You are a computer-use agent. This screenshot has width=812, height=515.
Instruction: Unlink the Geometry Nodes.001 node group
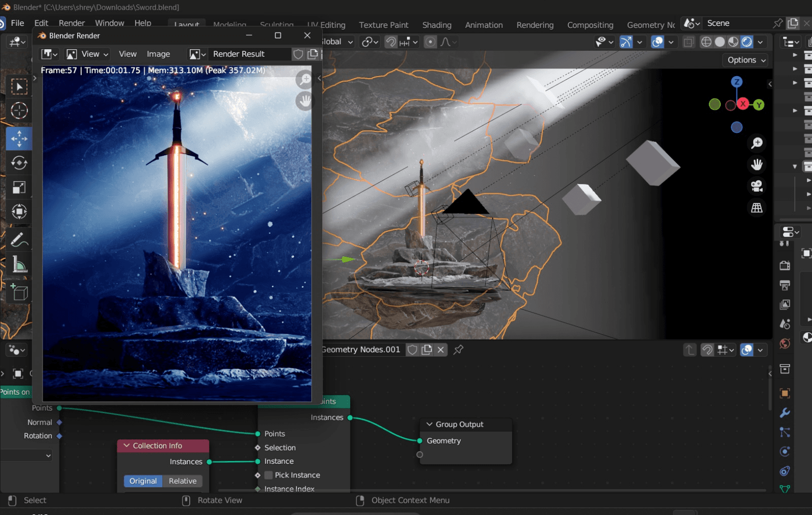pyautogui.click(x=441, y=350)
